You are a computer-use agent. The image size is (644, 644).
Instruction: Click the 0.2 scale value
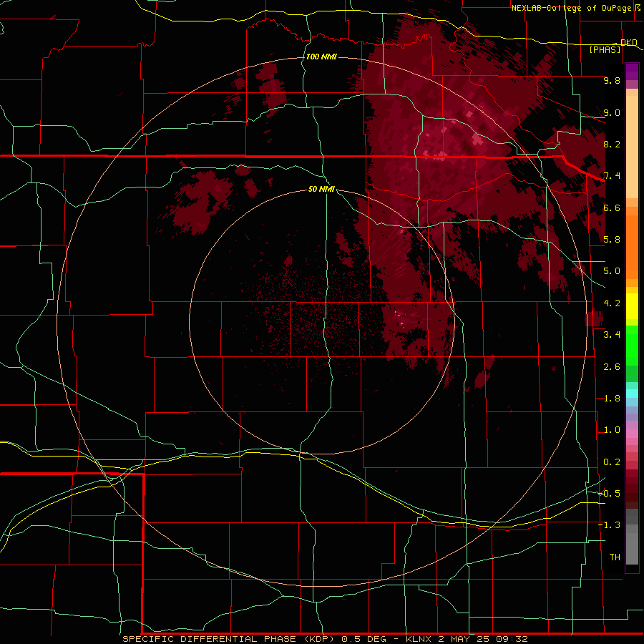click(612, 462)
